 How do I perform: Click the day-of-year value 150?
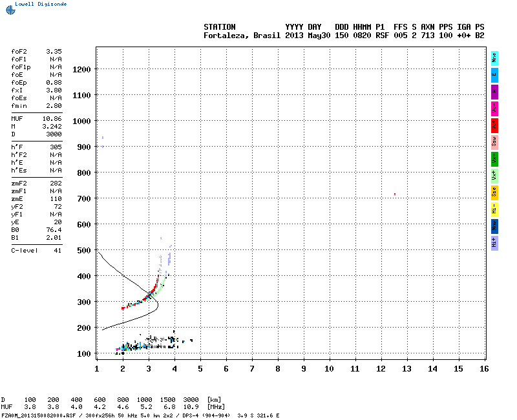coord(342,36)
